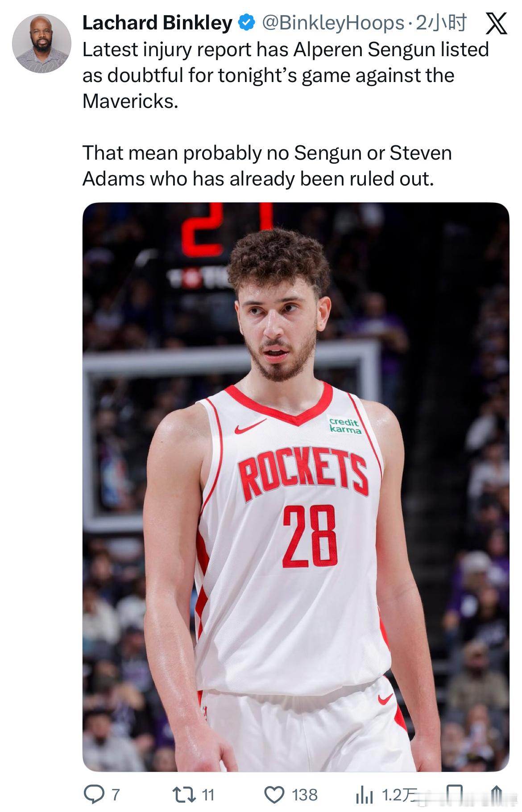The image size is (522, 812).
Task: Open Lachard Binkley's profile avatar
Action: 41,43
